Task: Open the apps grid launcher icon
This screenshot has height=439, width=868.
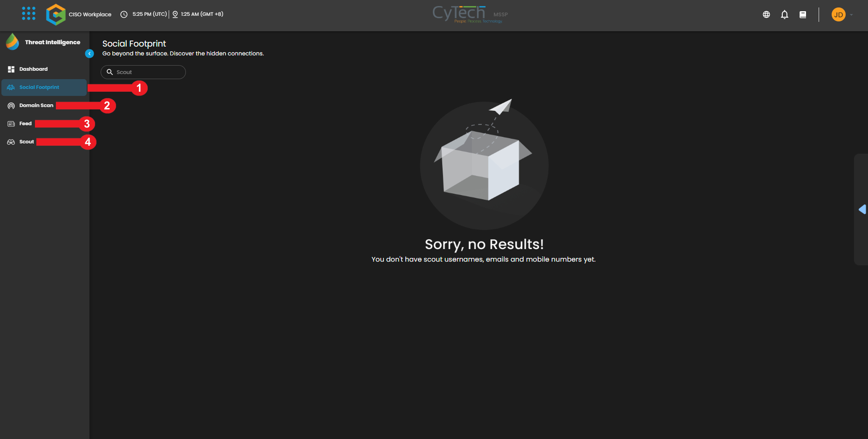Action: 28,14
